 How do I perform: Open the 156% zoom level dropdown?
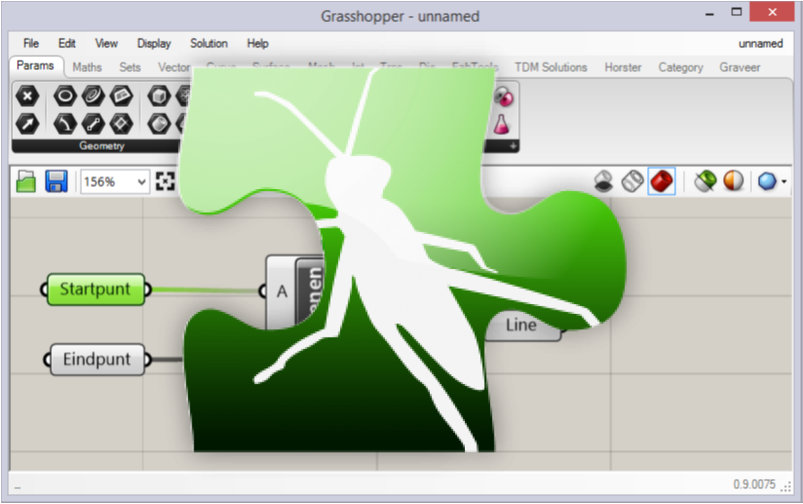(x=115, y=182)
